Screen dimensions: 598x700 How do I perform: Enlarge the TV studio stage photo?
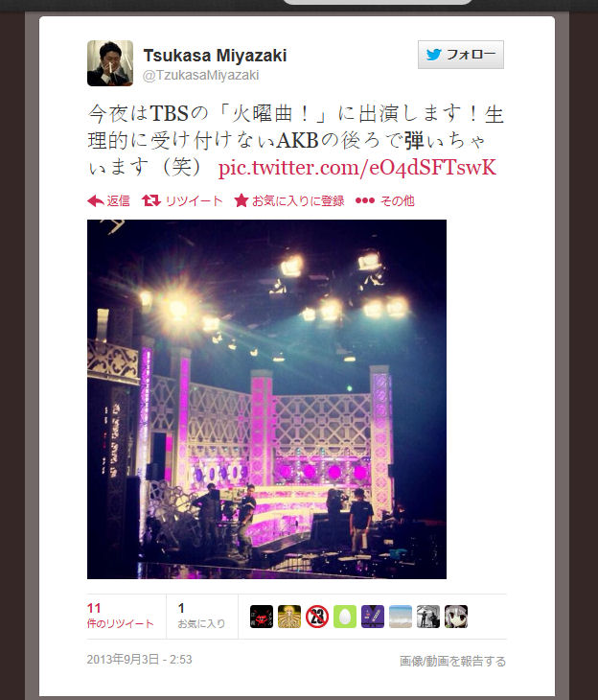266,399
